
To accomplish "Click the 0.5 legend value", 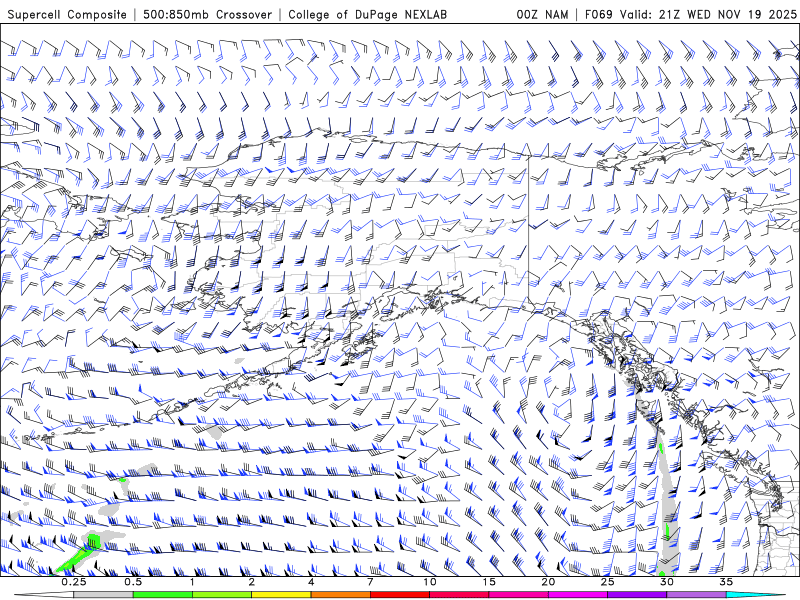I will click(133, 582).
